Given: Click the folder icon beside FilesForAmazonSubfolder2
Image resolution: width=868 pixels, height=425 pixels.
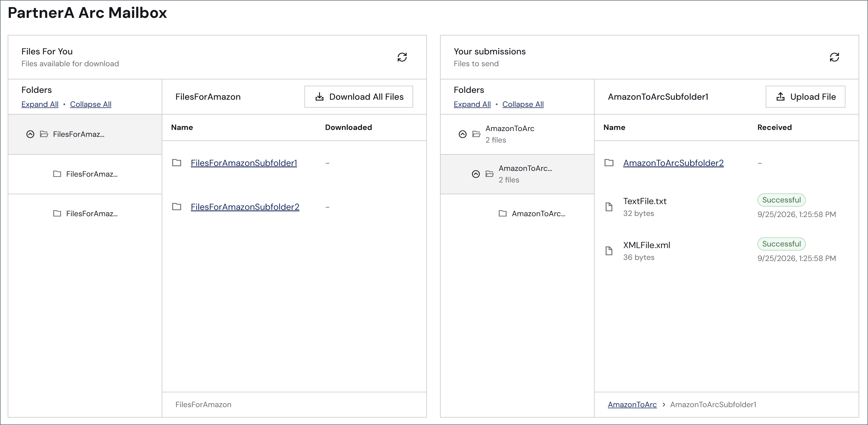Looking at the screenshot, I should 177,207.
